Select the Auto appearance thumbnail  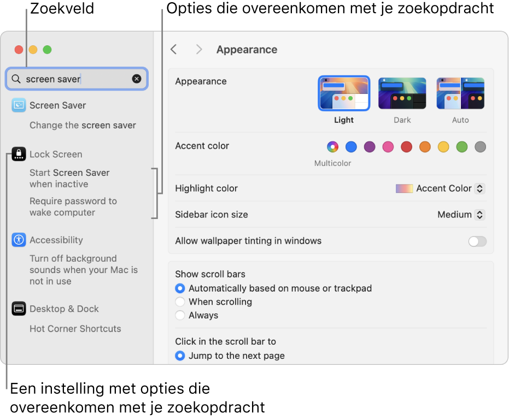pos(460,93)
